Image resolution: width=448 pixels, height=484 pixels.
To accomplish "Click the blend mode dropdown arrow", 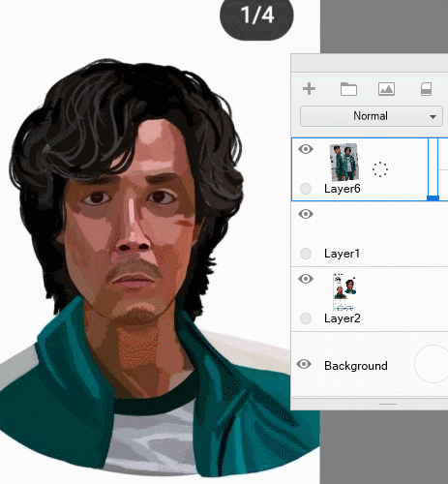I will pos(433,117).
